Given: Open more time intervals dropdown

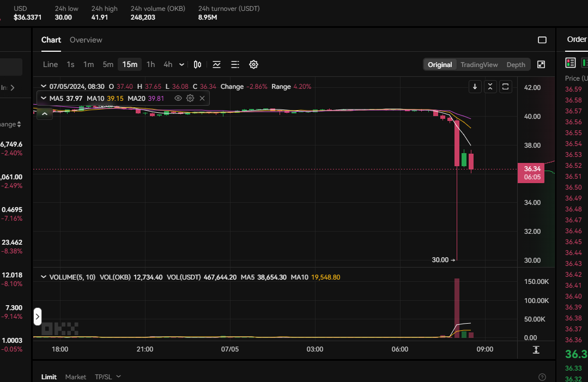Looking at the screenshot, I should tap(181, 64).
